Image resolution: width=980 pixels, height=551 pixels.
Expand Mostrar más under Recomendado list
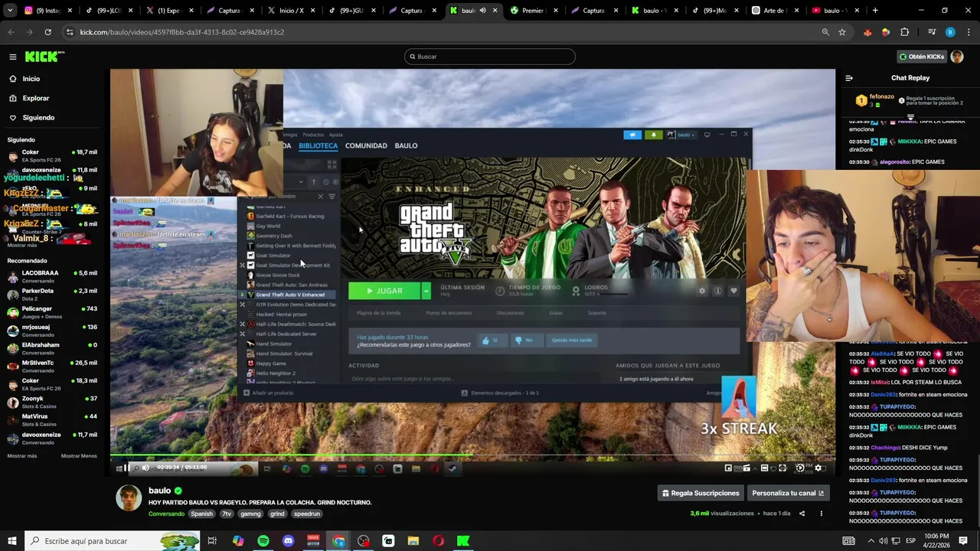[x=22, y=455]
